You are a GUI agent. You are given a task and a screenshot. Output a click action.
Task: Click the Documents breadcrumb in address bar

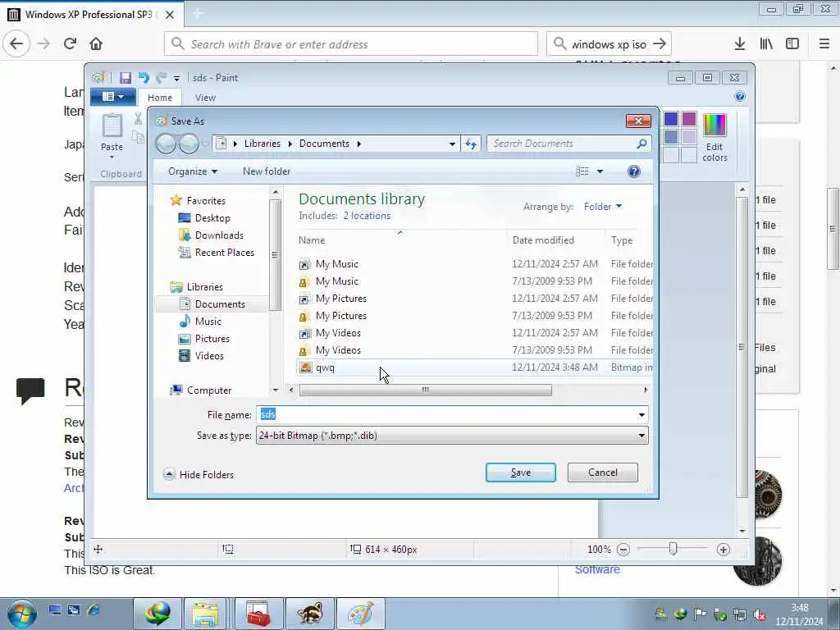coord(324,144)
